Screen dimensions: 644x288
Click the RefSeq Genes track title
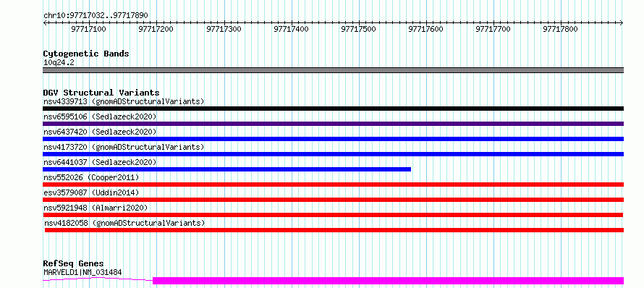(73, 264)
